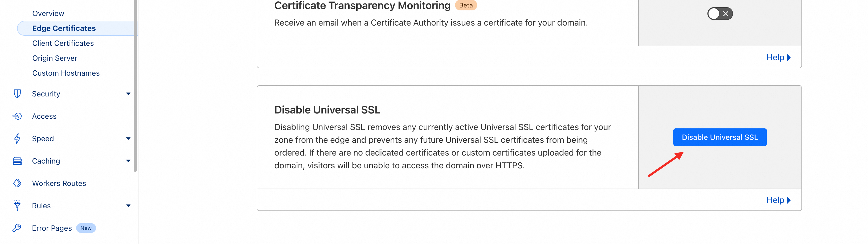Expand the Rules section
868x244 pixels.
pyautogui.click(x=128, y=206)
